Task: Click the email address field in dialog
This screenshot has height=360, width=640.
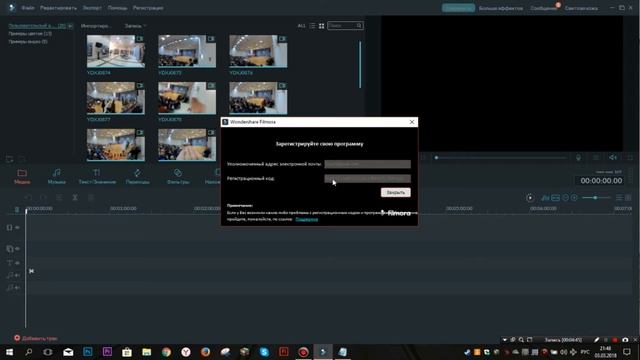Action: click(x=367, y=164)
